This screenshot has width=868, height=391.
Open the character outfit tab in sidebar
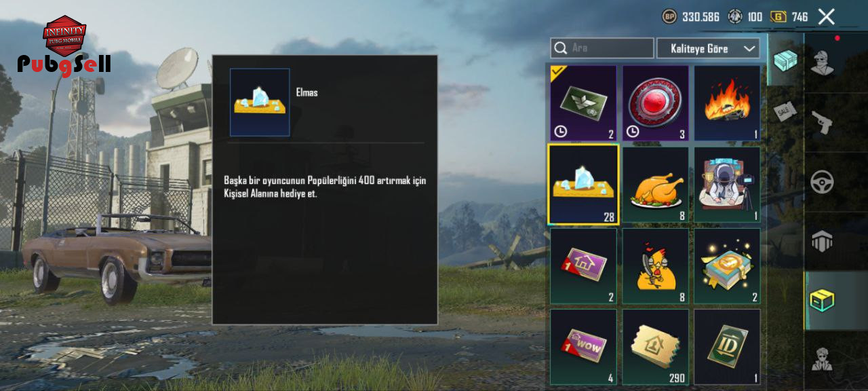823,62
